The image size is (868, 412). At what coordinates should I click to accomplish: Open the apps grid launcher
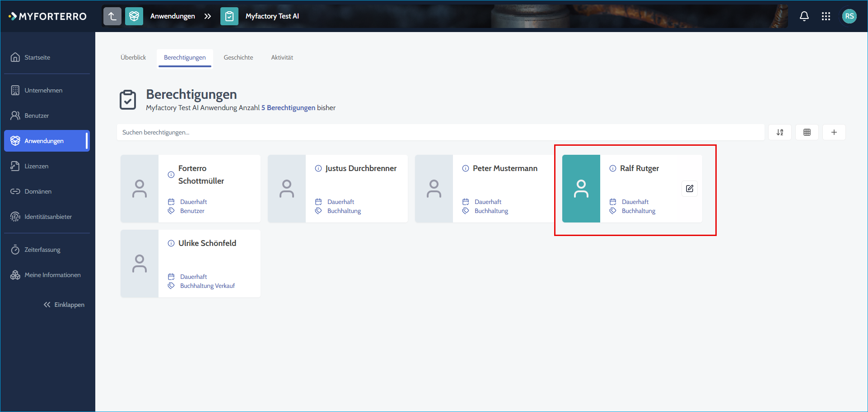coord(826,16)
